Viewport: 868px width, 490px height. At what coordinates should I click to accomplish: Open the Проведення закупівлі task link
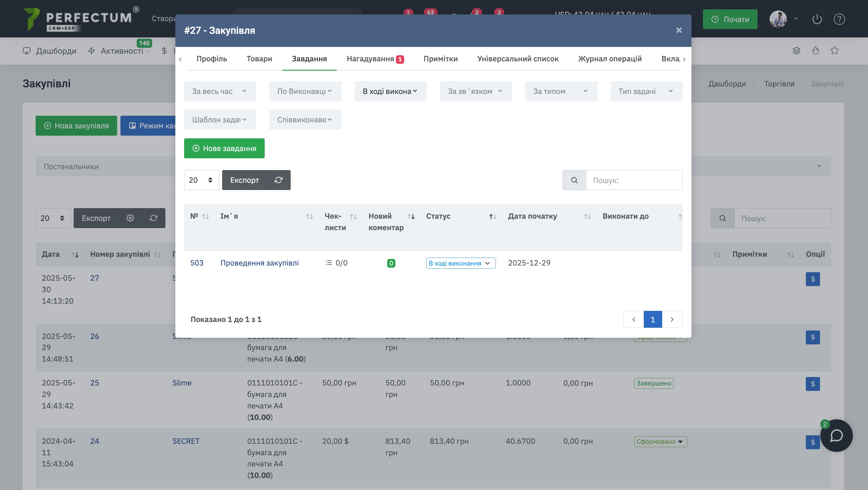click(x=259, y=263)
